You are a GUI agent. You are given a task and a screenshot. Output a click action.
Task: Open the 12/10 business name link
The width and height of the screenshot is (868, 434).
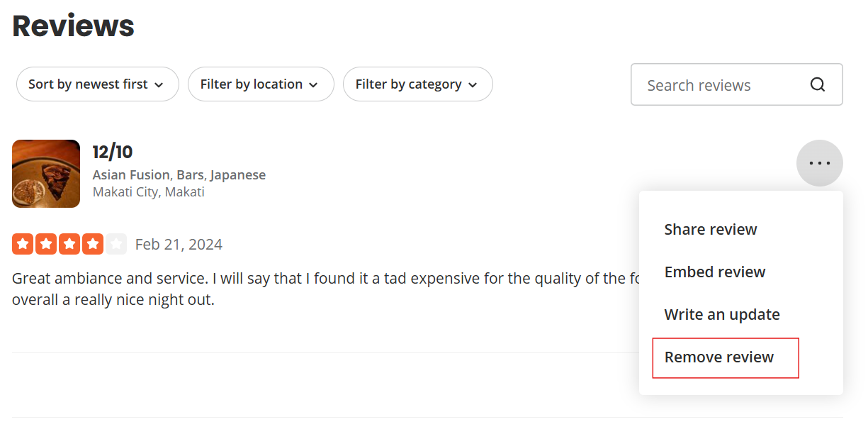point(113,152)
